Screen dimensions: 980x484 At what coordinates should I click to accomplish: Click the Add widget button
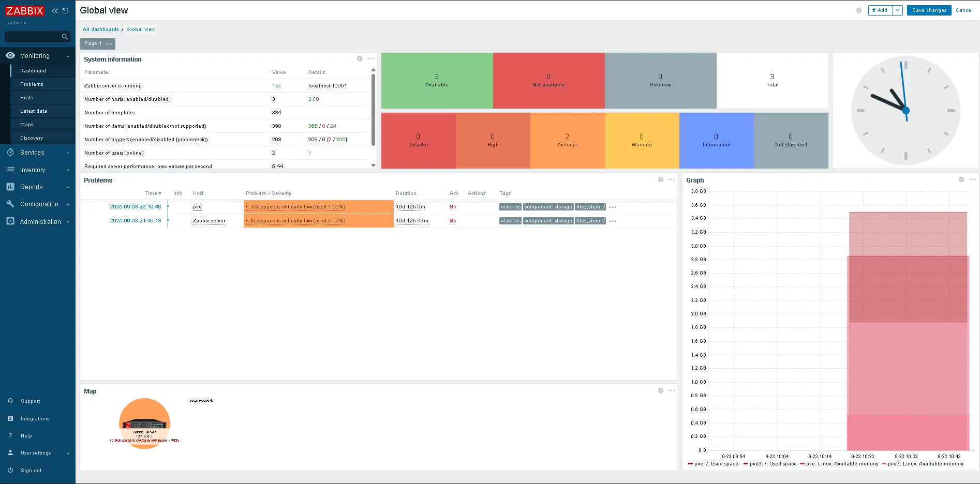880,10
